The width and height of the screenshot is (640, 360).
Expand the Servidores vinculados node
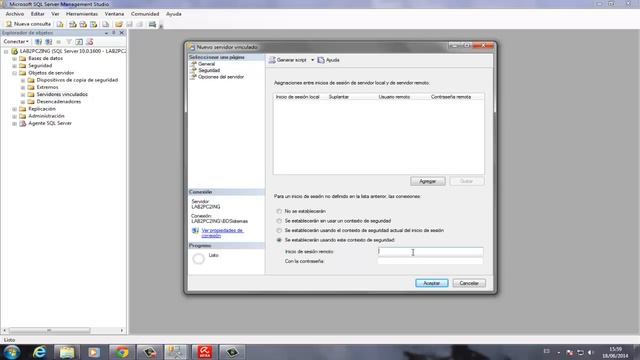pyautogui.click(x=23, y=95)
